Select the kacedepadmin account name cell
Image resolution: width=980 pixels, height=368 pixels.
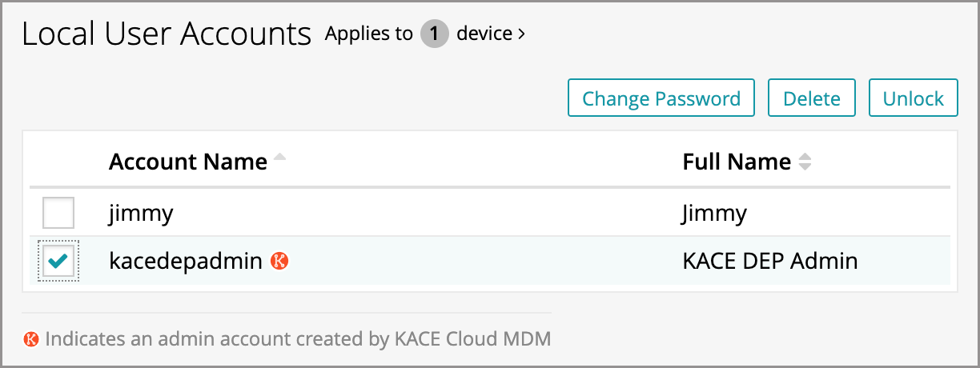tap(186, 261)
